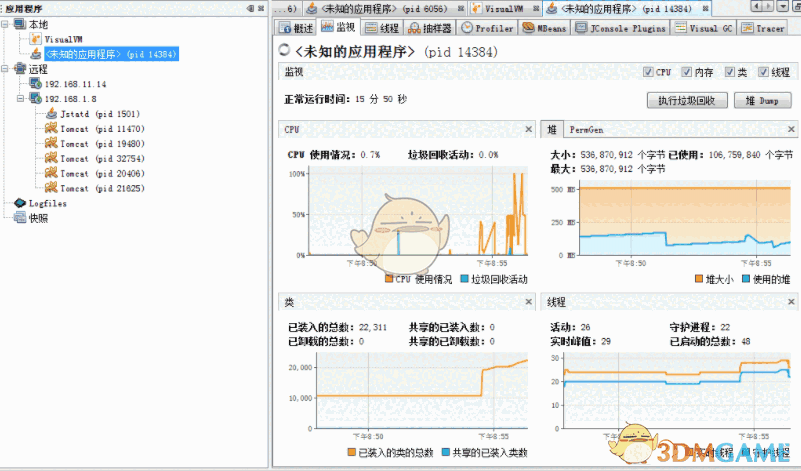Click the blue 共享的已装入类数 legend swatch
The image size is (801, 471).
[446, 452]
